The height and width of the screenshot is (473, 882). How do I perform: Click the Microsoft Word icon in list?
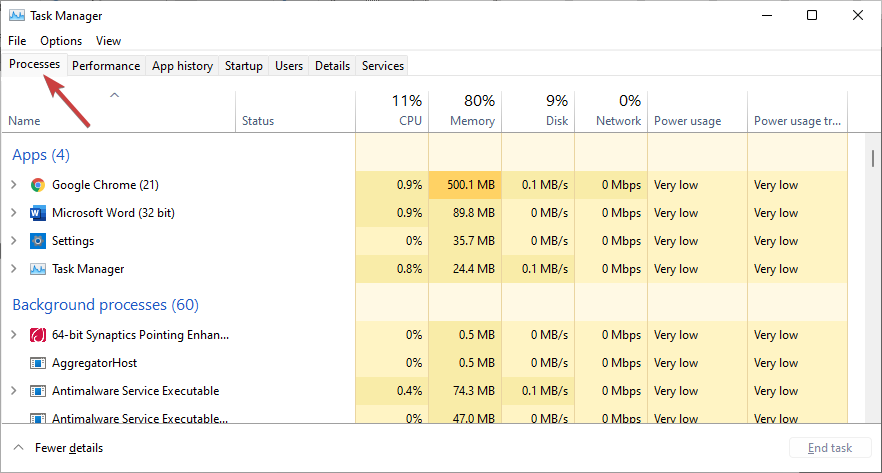(38, 213)
